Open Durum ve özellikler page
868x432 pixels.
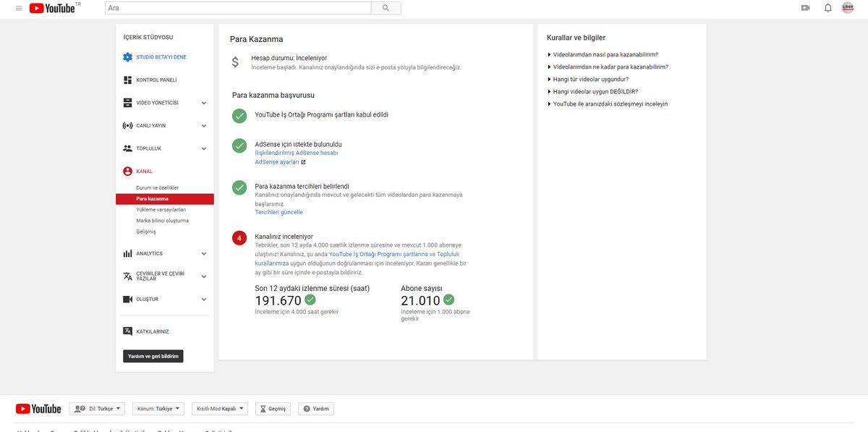pyautogui.click(x=157, y=187)
